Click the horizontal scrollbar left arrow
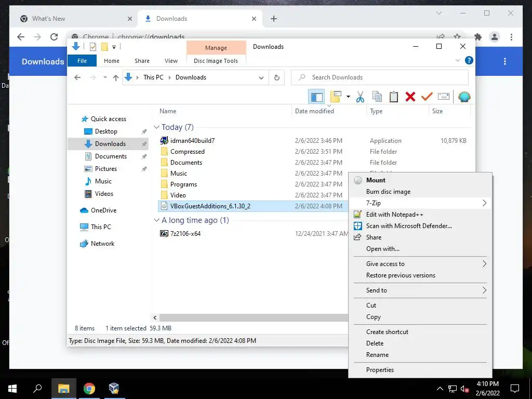 pyautogui.click(x=155, y=317)
